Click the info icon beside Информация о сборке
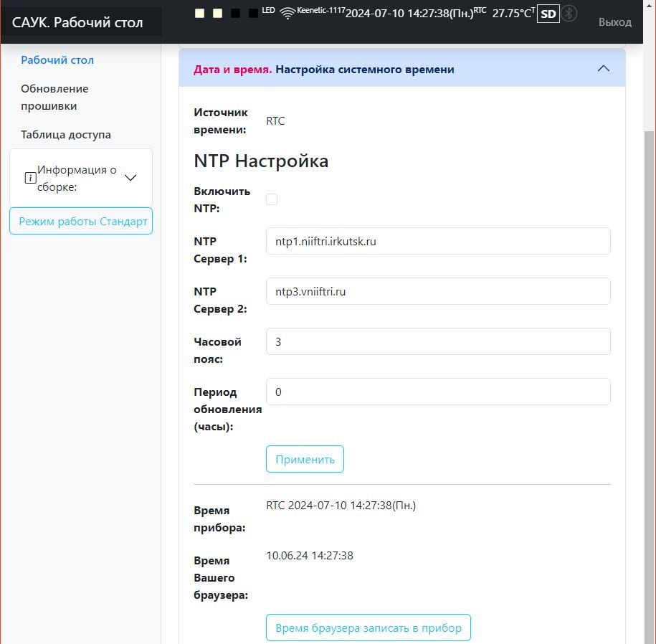The height and width of the screenshot is (644, 656). pyautogui.click(x=30, y=178)
